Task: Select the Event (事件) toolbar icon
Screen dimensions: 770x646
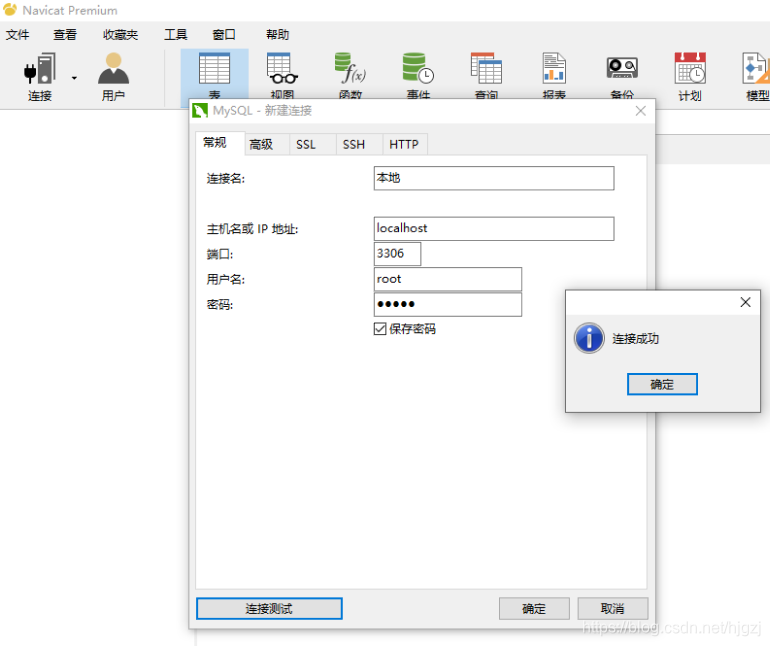Action: (x=418, y=75)
